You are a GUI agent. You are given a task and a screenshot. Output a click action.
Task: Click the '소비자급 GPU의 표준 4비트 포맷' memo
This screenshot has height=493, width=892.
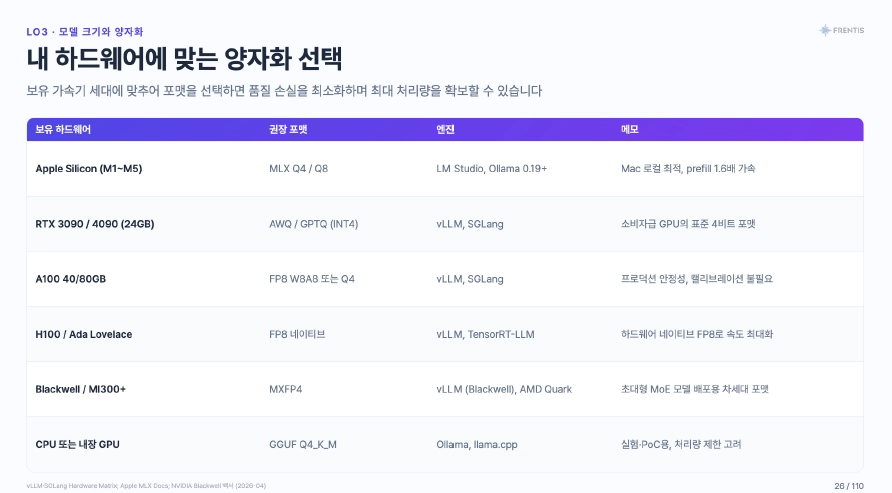tap(688, 224)
